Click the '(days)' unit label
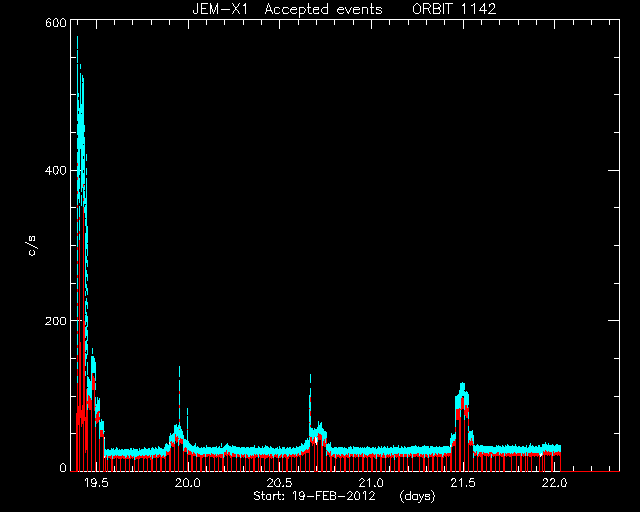Screen dimensions: 640x512 pyautogui.click(x=417, y=496)
